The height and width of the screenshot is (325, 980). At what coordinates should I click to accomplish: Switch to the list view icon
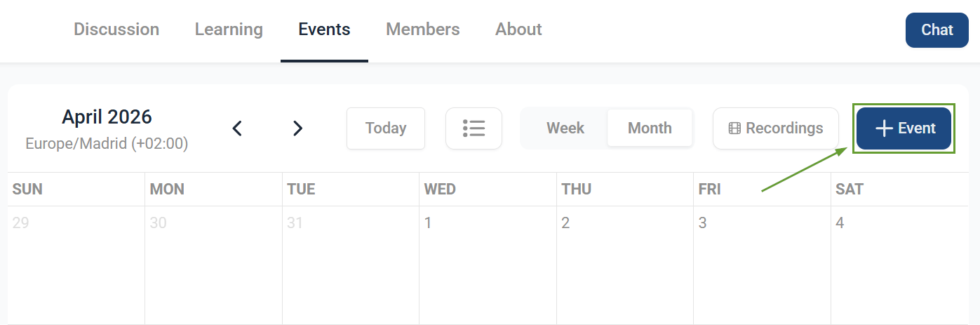pyautogui.click(x=474, y=128)
